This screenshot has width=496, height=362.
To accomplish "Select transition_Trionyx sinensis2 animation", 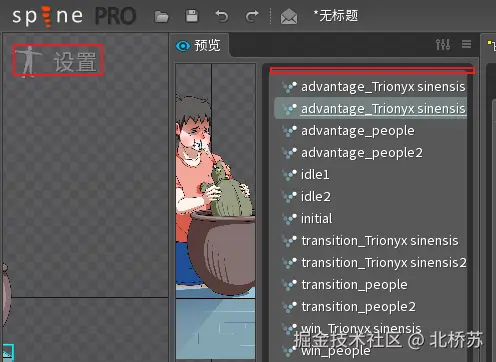I will [x=371, y=263].
